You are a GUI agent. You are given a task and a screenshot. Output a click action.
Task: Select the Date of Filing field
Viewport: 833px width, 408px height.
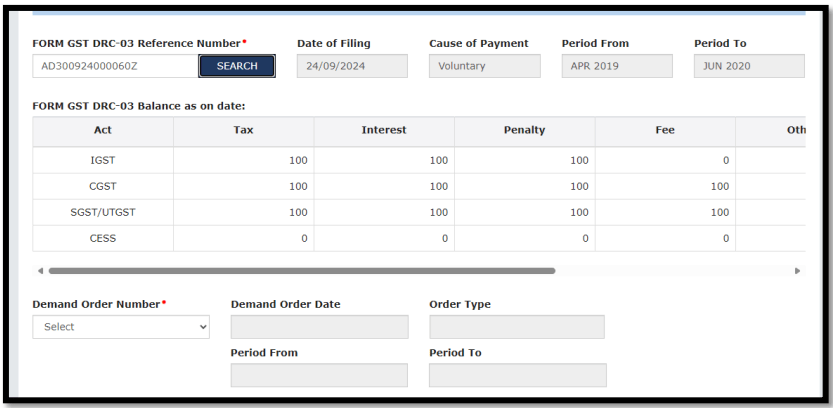coord(352,66)
